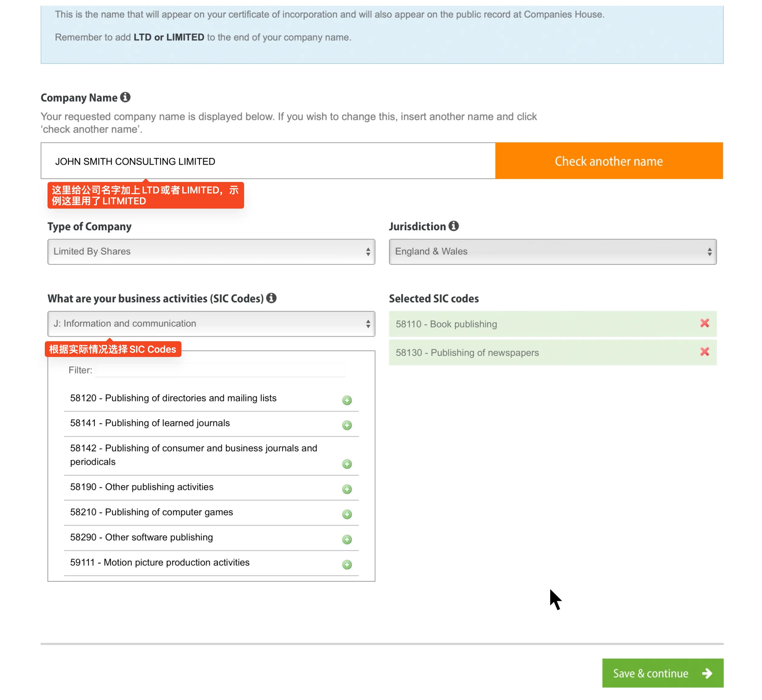Add SIC code 58210 computer games
The width and height of the screenshot is (762, 700).
[x=347, y=514]
